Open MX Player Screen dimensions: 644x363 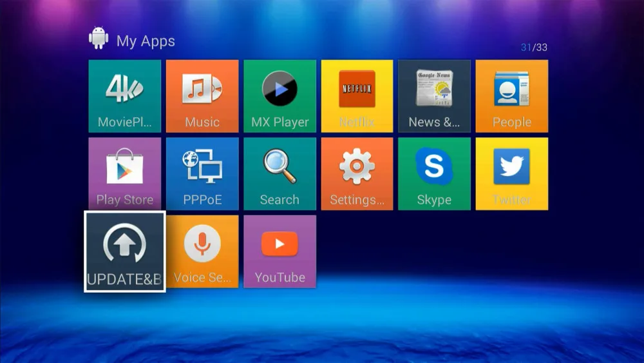pyautogui.click(x=279, y=96)
